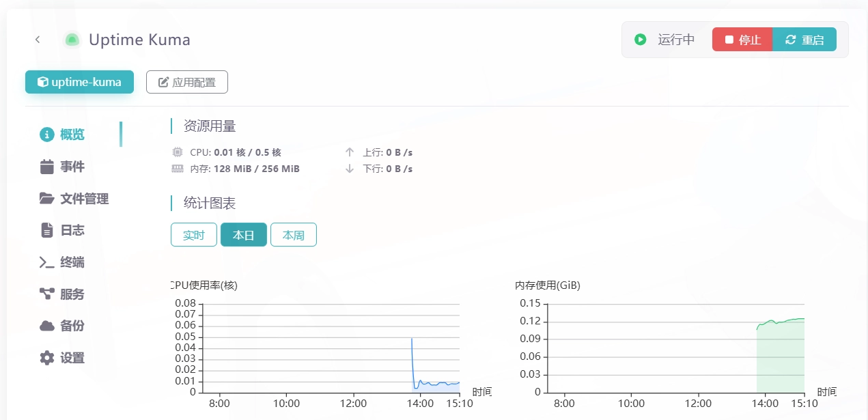Click the network nodes icon beside 服务
Image resolution: width=868 pixels, height=420 pixels.
pyautogui.click(x=46, y=294)
